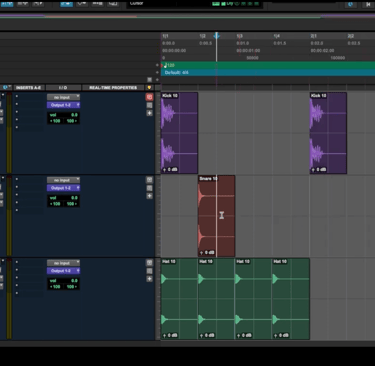The width and height of the screenshot is (375, 366).
Task: Click 50000 on the samples ruler
Action: click(x=252, y=58)
